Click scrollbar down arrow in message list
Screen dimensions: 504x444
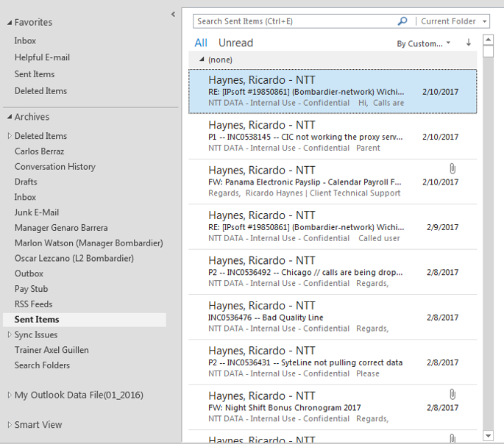[489, 436]
